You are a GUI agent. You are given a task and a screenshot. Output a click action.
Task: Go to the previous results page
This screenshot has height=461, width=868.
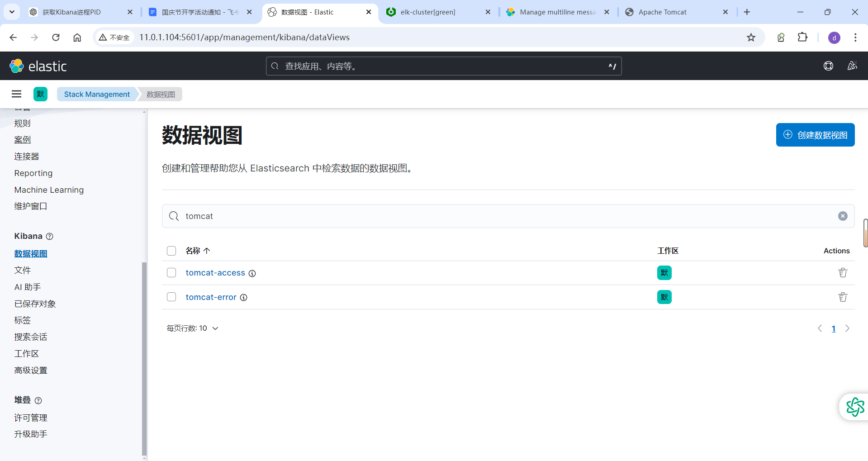coord(820,328)
